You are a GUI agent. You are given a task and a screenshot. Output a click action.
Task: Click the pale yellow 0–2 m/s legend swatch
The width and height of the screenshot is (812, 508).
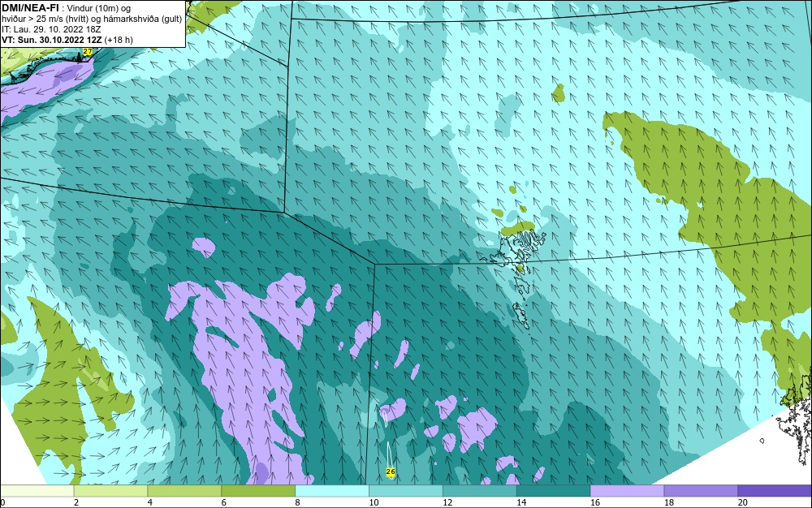point(37,491)
